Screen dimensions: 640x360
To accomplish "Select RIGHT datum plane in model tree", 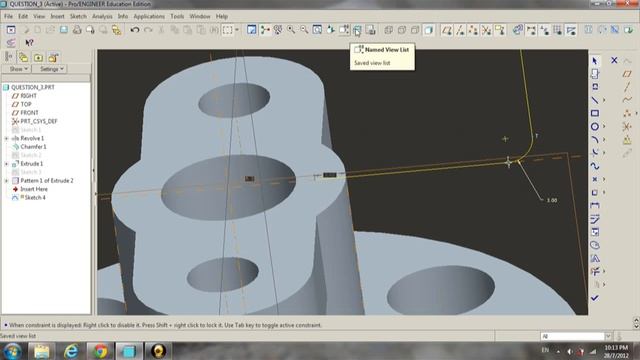I will click(24, 96).
